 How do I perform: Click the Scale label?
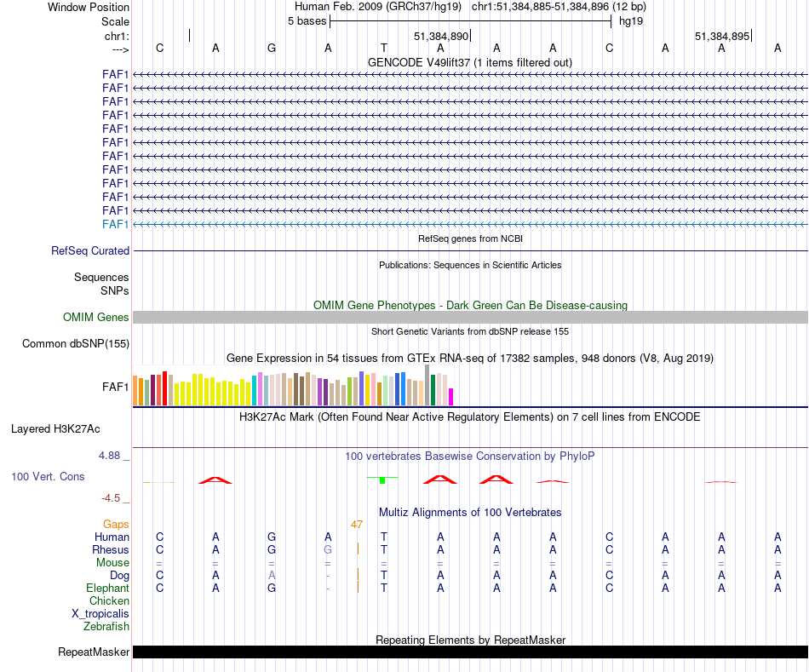(x=115, y=21)
